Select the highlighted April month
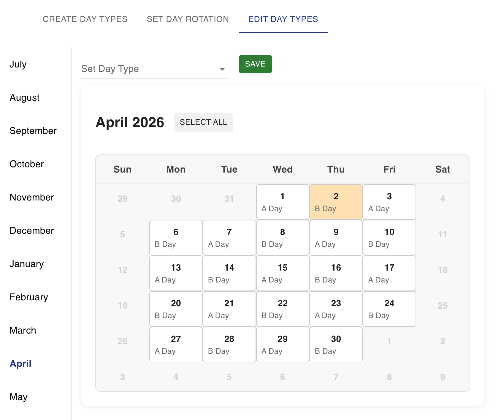 [x=20, y=364]
